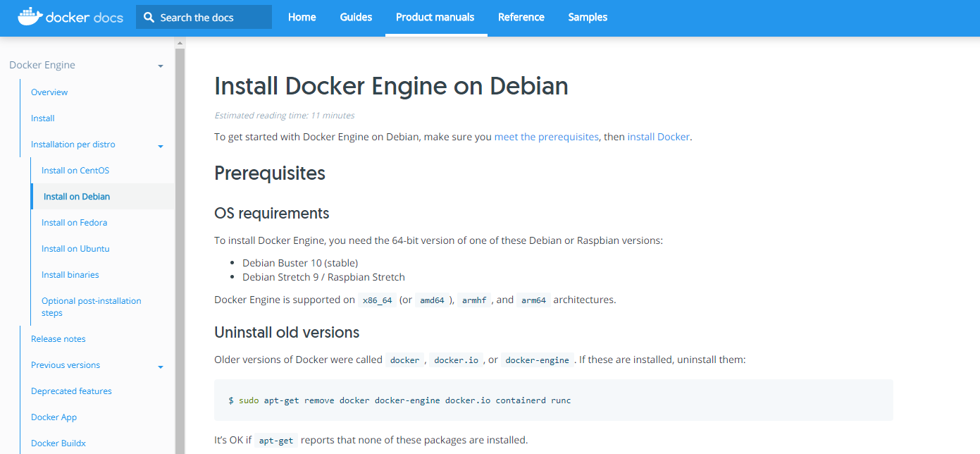The height and width of the screenshot is (454, 980).
Task: Click the OS requirements heading
Action: [x=272, y=213]
